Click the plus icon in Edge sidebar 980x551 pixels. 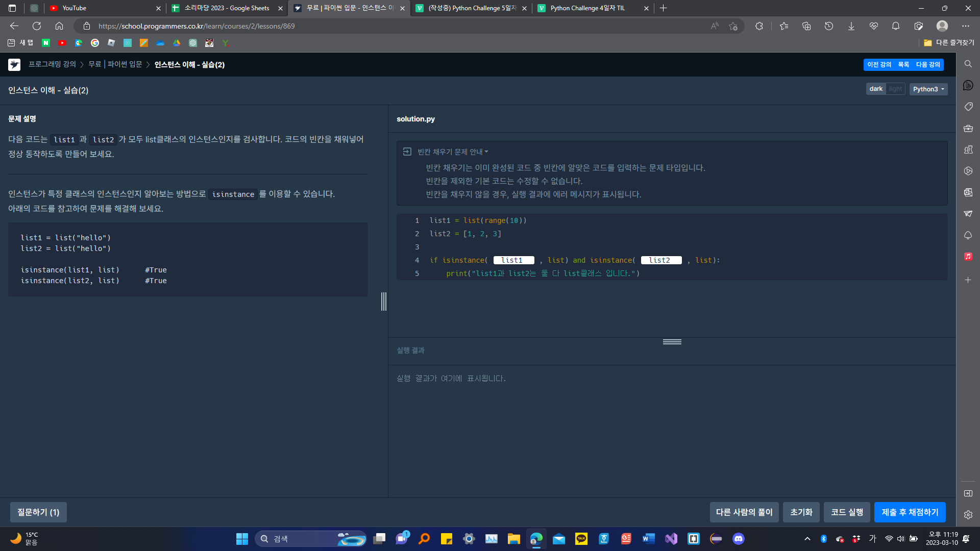[968, 280]
